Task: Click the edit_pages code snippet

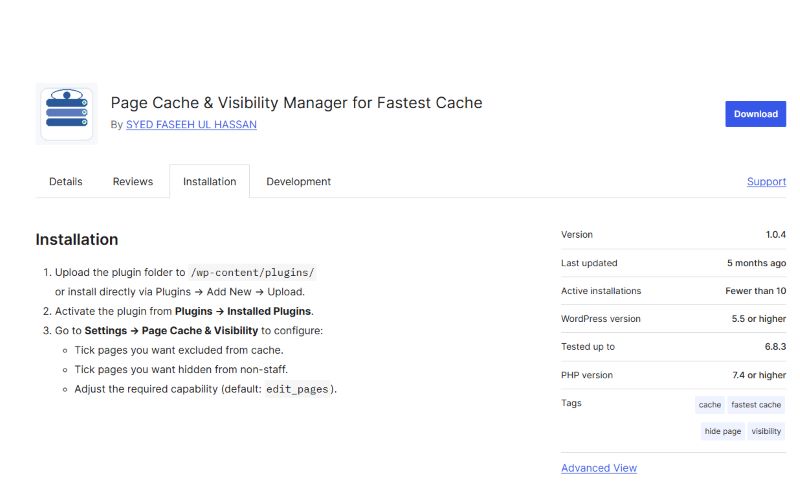Action: (298, 389)
